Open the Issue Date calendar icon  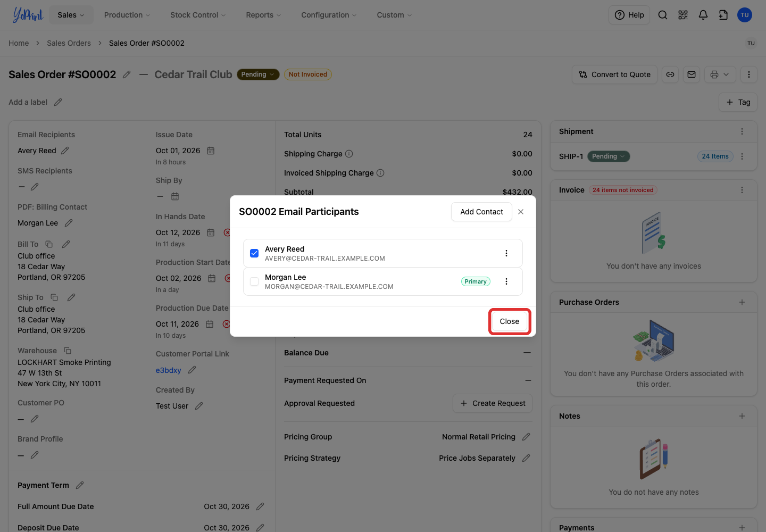(x=211, y=151)
